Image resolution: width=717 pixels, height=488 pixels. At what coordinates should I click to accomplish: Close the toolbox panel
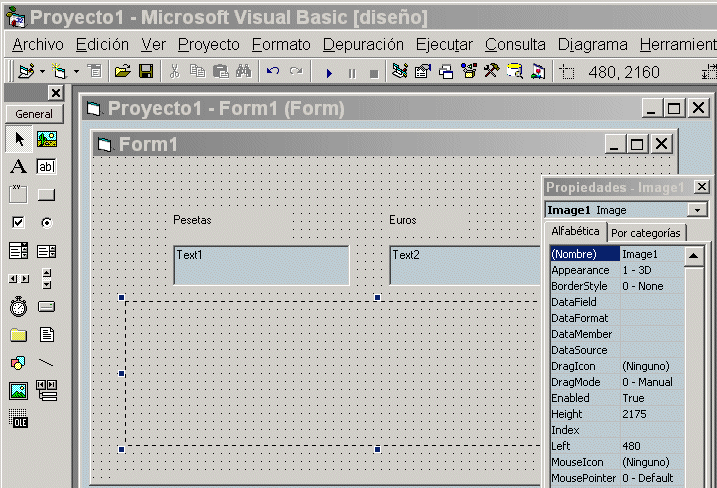click(x=56, y=93)
